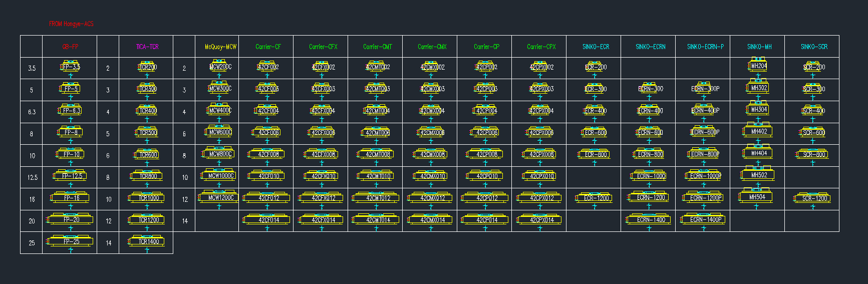Select the McQuay-MCW header label

[x=220, y=47]
